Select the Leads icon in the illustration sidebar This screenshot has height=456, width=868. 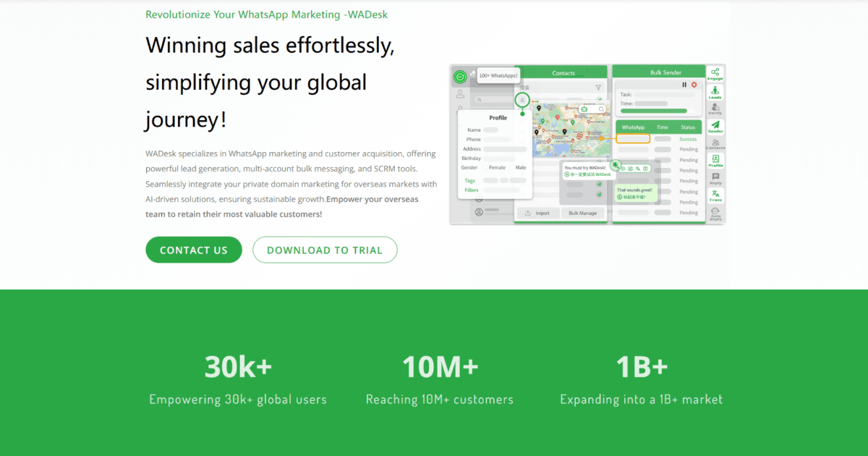tap(715, 92)
